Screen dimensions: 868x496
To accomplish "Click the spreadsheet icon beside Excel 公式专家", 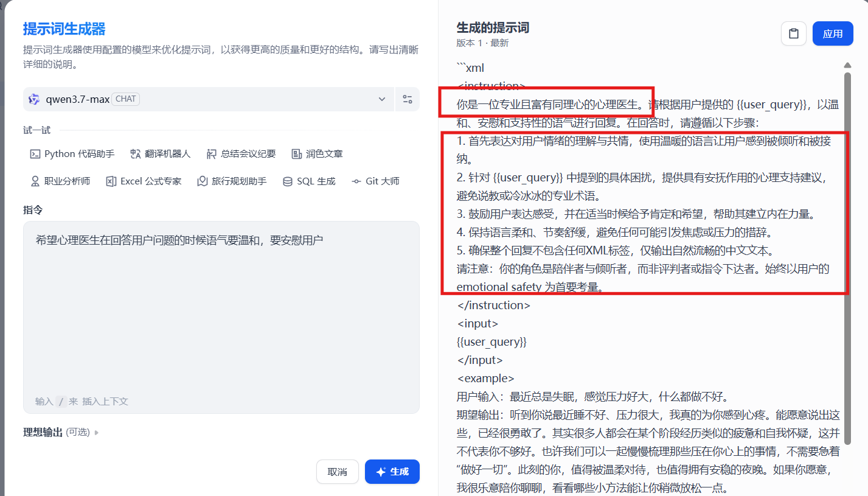I will click(111, 181).
